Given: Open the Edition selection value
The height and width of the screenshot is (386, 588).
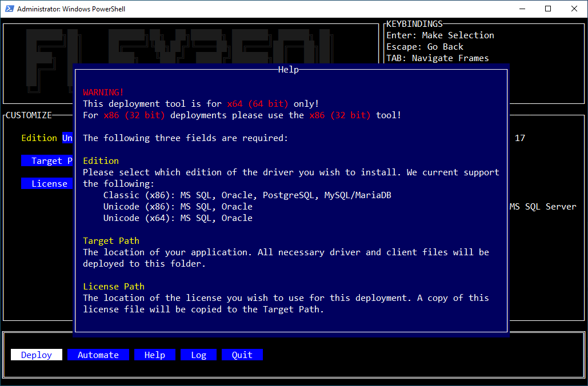Looking at the screenshot, I should [67, 138].
